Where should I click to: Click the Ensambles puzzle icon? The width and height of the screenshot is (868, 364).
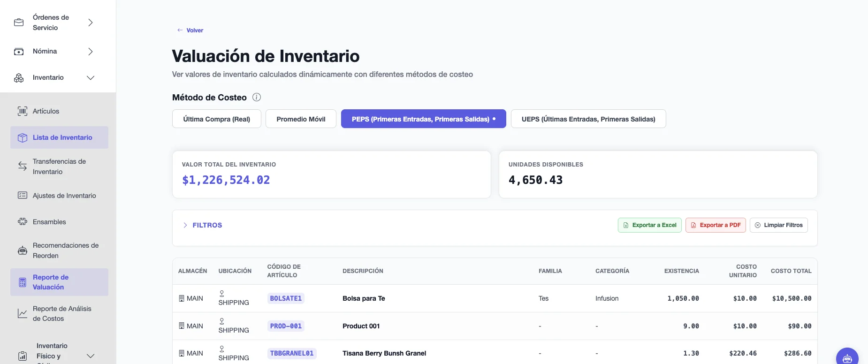(x=23, y=221)
